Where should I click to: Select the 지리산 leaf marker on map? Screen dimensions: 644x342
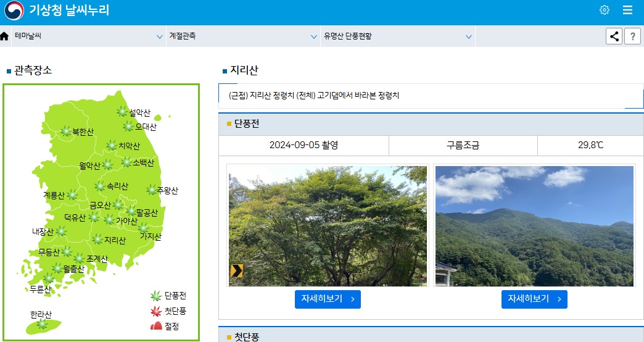pos(97,240)
